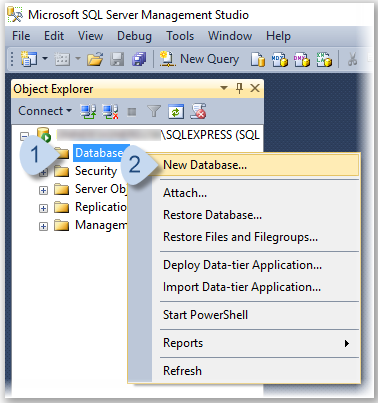This screenshot has width=378, height=403.
Task: Choose Restore Files and Filegroups...
Action: coord(256,237)
